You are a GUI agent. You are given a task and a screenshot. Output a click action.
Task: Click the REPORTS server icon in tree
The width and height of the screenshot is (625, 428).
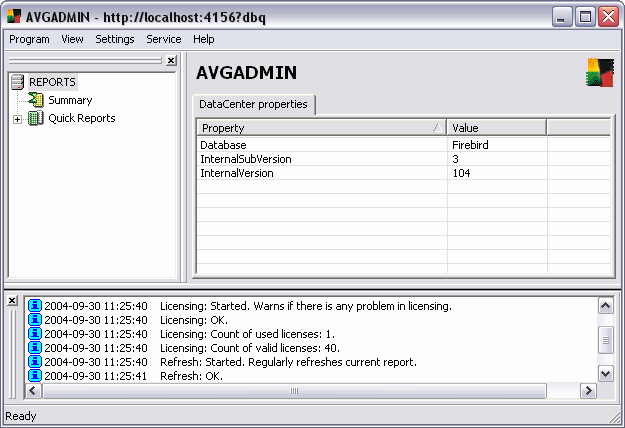pos(18,82)
